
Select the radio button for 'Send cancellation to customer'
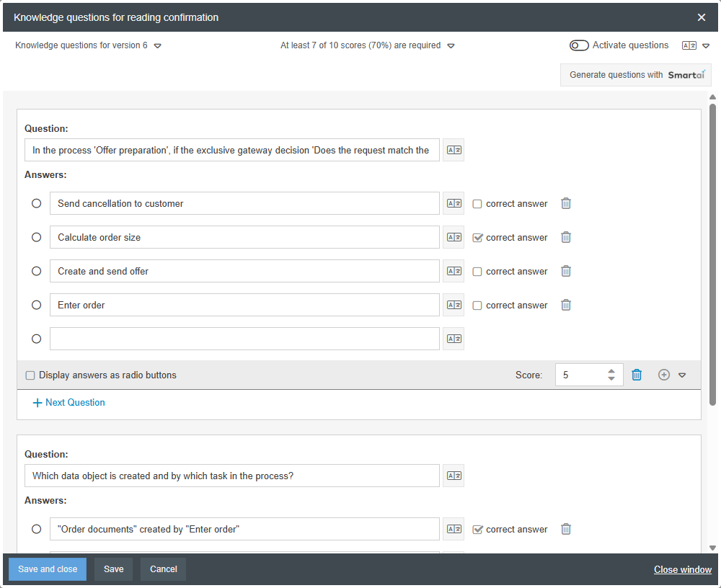(x=36, y=203)
